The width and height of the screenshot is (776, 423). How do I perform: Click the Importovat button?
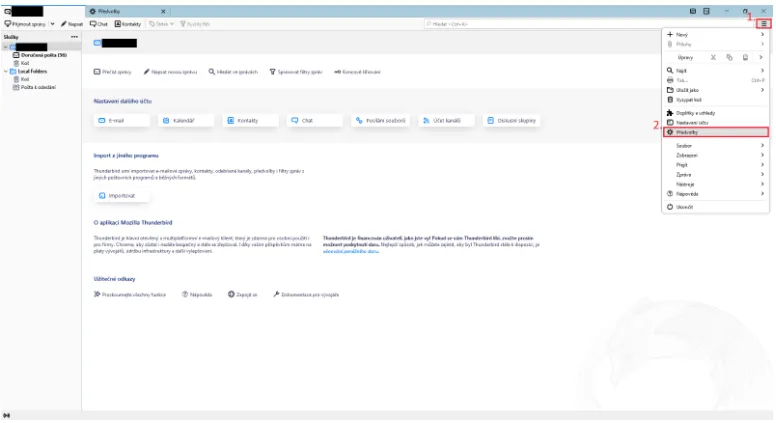pos(121,195)
